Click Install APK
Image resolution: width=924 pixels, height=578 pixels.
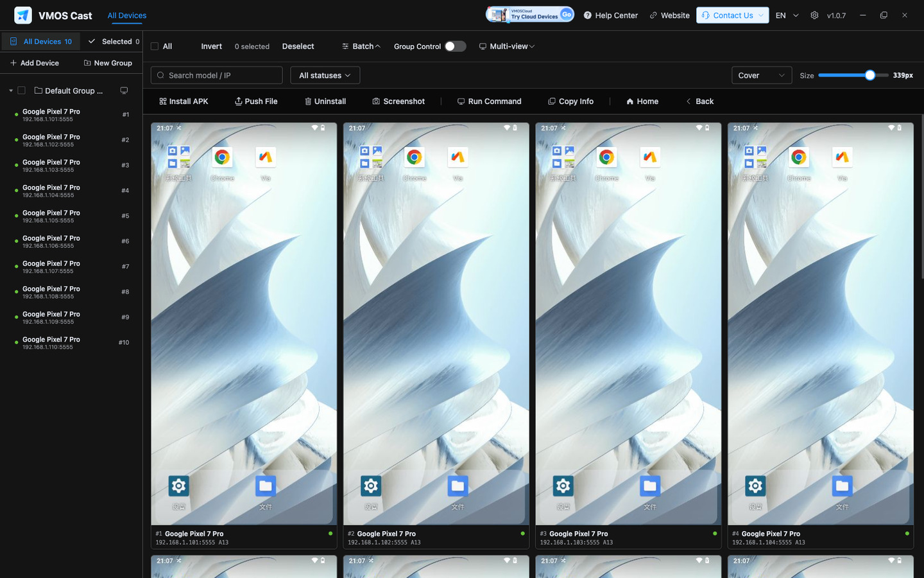point(184,101)
